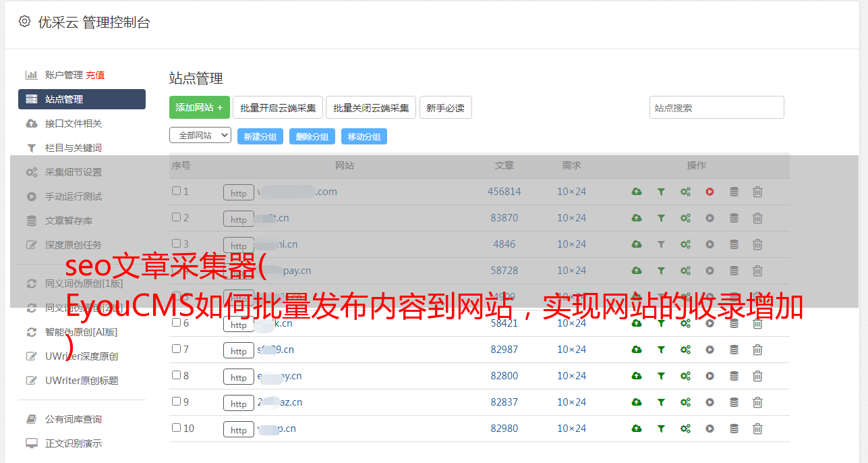Tick the checkbox for row 7
Image resolution: width=868 pixels, height=463 pixels.
[x=176, y=349]
